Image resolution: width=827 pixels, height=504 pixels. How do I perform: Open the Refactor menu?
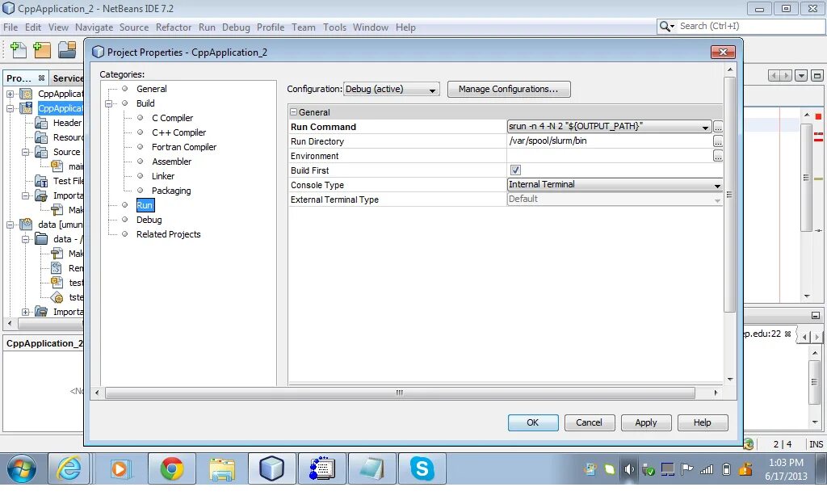[174, 27]
